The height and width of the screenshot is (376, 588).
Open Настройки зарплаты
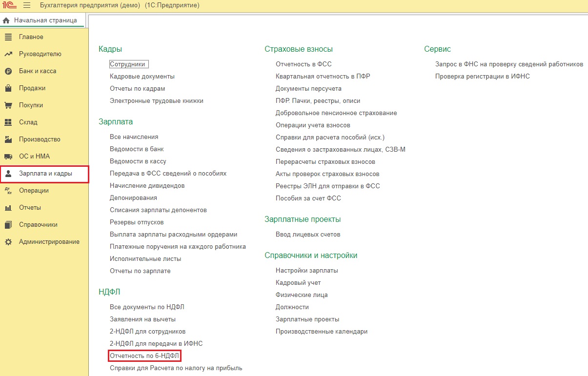[x=307, y=271]
